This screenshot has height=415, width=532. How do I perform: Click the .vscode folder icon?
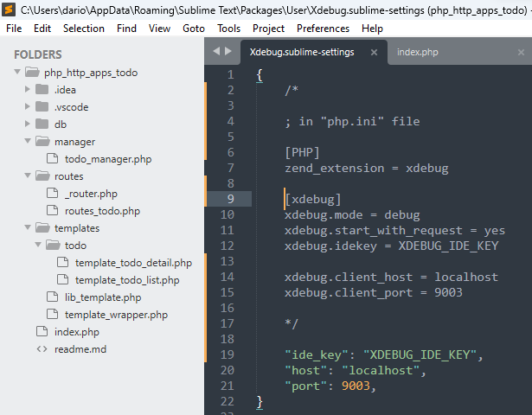click(42, 107)
